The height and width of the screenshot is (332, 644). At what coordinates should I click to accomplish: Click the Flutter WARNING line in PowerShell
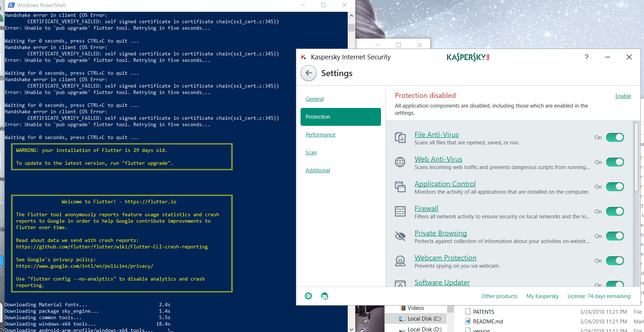click(91, 150)
